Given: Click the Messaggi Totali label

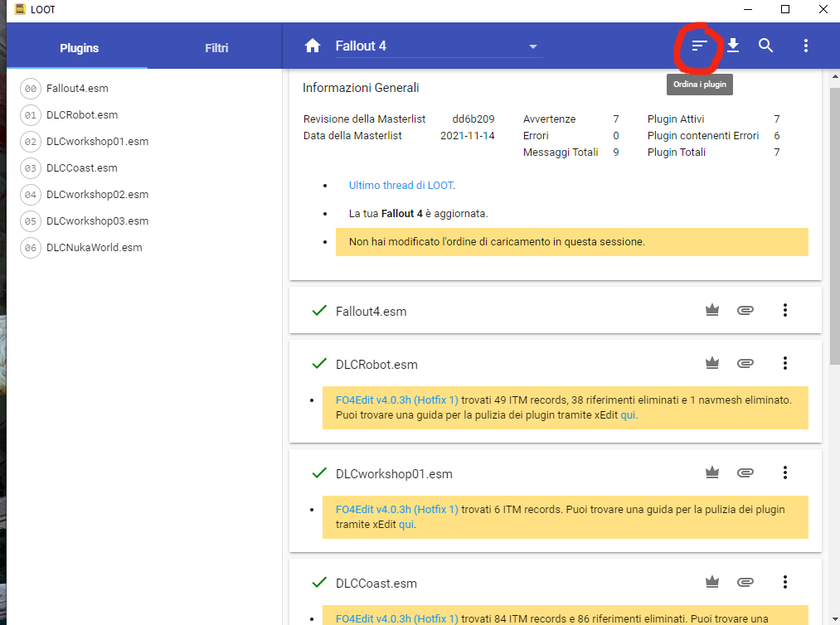Looking at the screenshot, I should tap(561, 152).
